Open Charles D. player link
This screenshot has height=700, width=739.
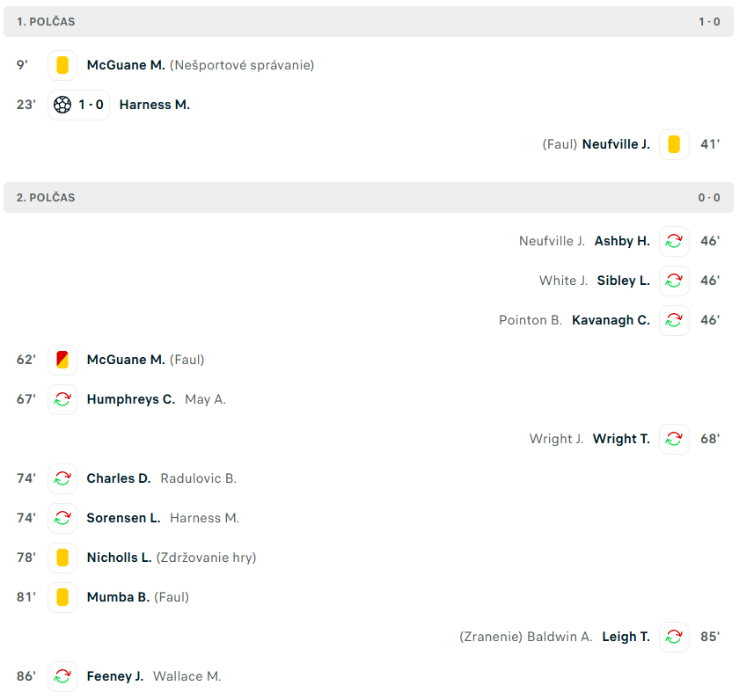119,478
